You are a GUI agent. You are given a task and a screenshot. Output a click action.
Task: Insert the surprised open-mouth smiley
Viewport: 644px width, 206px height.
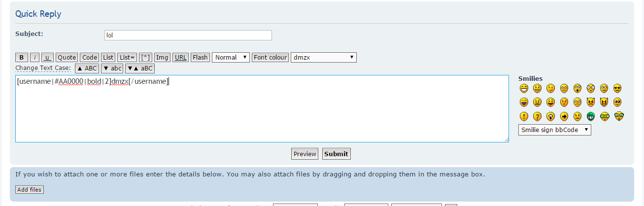click(x=577, y=89)
